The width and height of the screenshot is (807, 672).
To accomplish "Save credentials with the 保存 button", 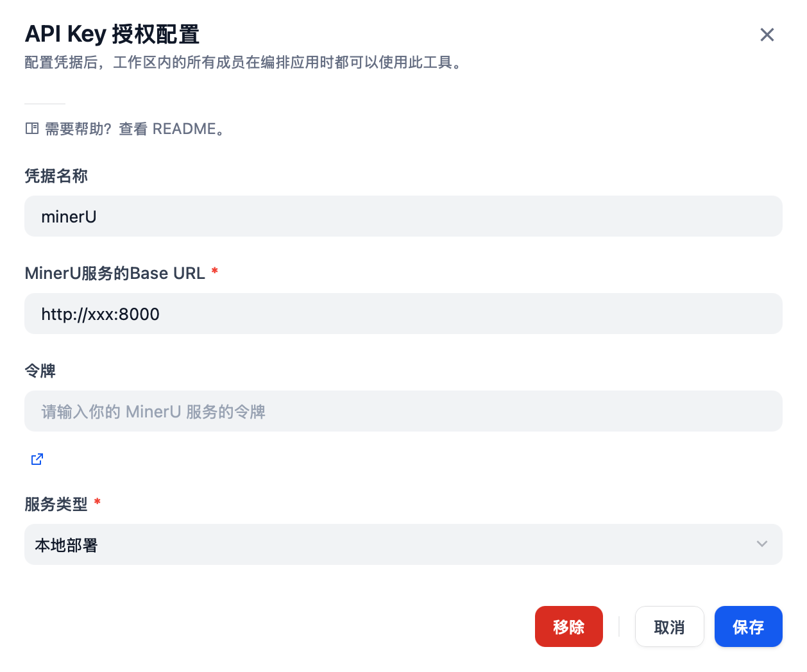I will 749,626.
